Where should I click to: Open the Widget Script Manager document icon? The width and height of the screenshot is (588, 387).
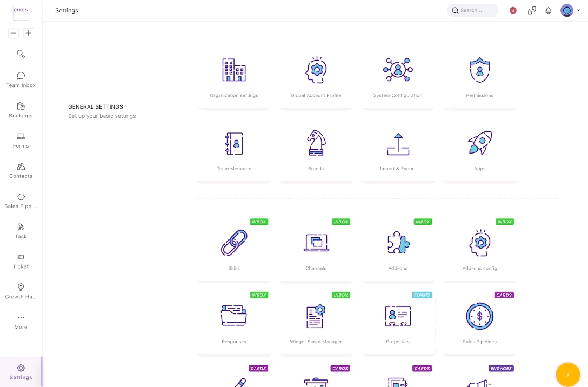click(x=316, y=316)
